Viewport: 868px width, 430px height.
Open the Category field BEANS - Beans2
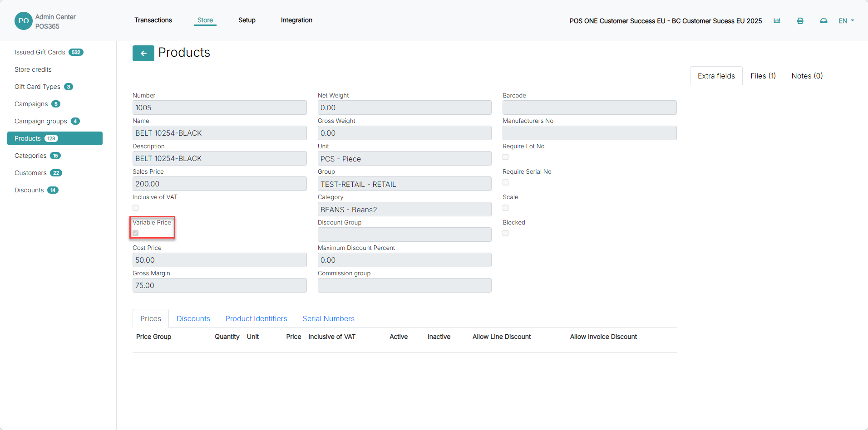click(x=404, y=209)
